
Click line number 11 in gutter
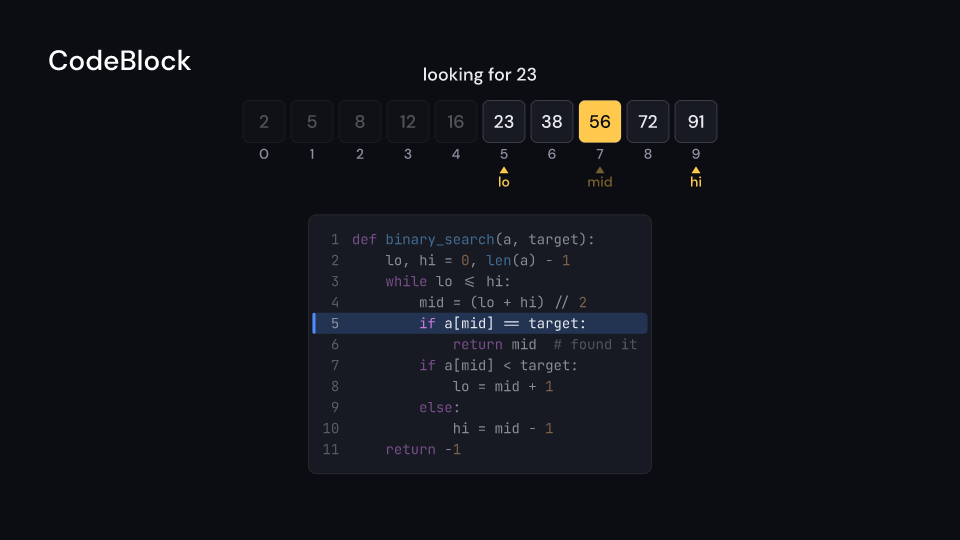pyautogui.click(x=331, y=449)
